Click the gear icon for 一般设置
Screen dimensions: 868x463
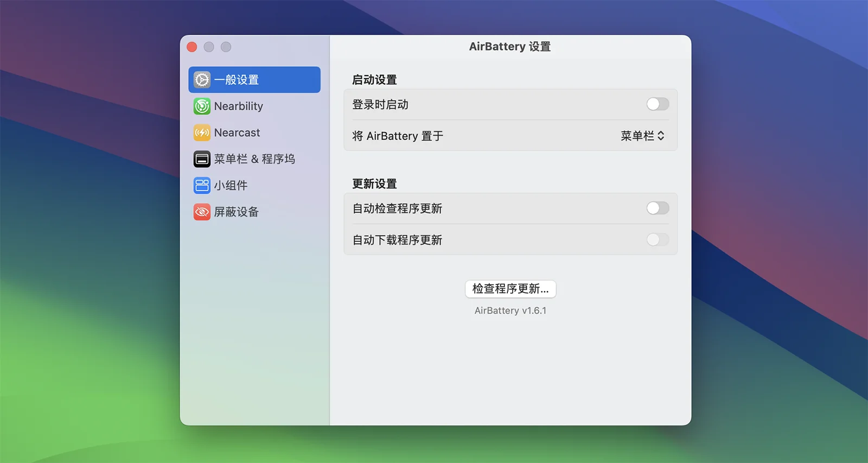[x=202, y=80]
